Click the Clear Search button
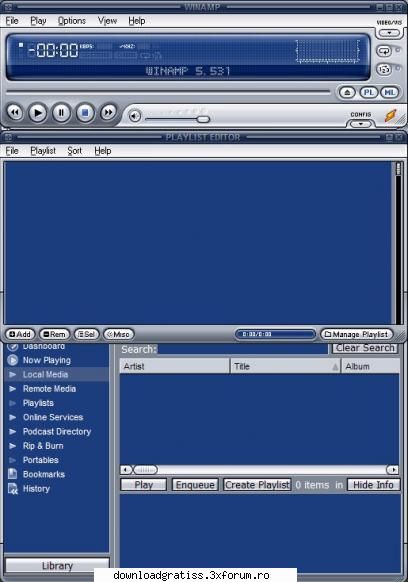This screenshot has width=408, height=582. (365, 348)
